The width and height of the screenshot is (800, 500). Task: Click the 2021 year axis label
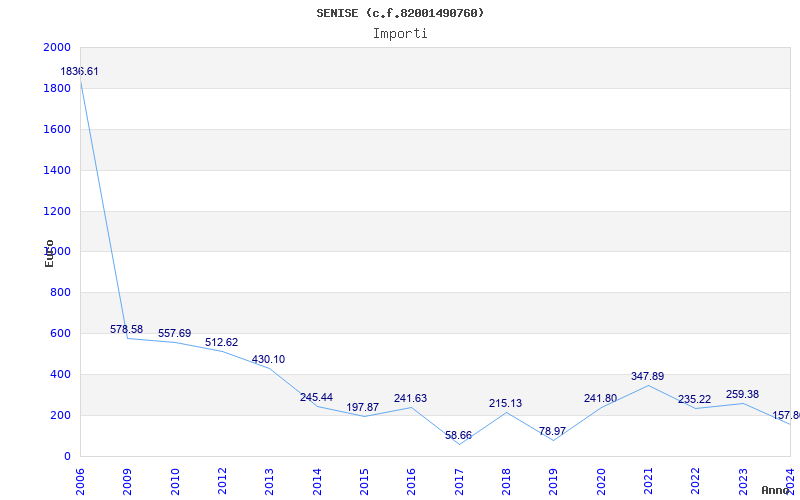click(x=648, y=482)
